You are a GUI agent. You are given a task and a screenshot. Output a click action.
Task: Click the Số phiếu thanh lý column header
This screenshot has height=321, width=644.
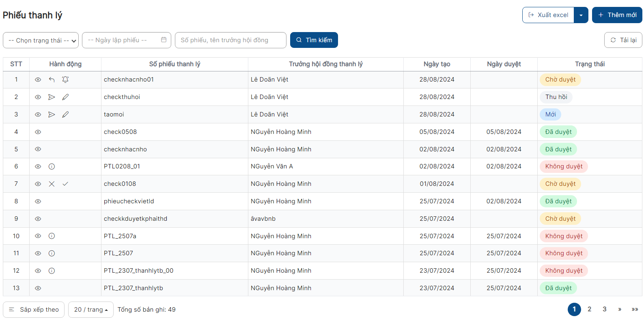[x=174, y=64]
